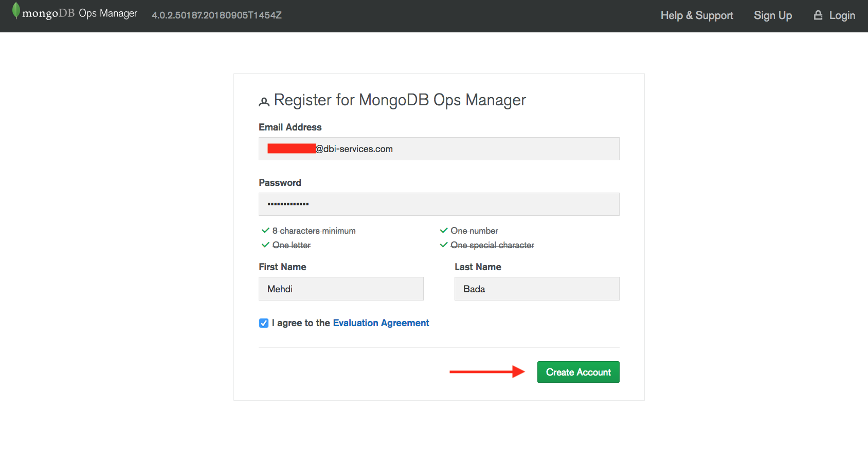This screenshot has width=868, height=451.
Task: Click the 'Password' field label
Action: 280,183
